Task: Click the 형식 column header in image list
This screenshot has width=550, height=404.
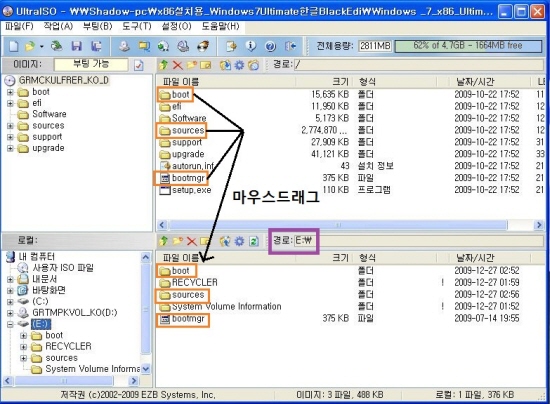Action: tap(395, 82)
